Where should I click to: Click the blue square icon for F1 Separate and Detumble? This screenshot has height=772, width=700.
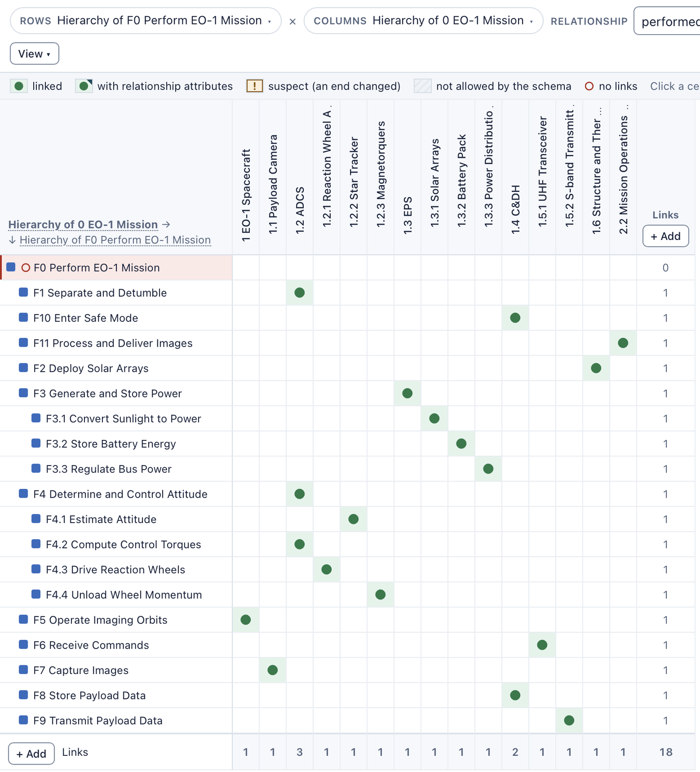tap(24, 292)
